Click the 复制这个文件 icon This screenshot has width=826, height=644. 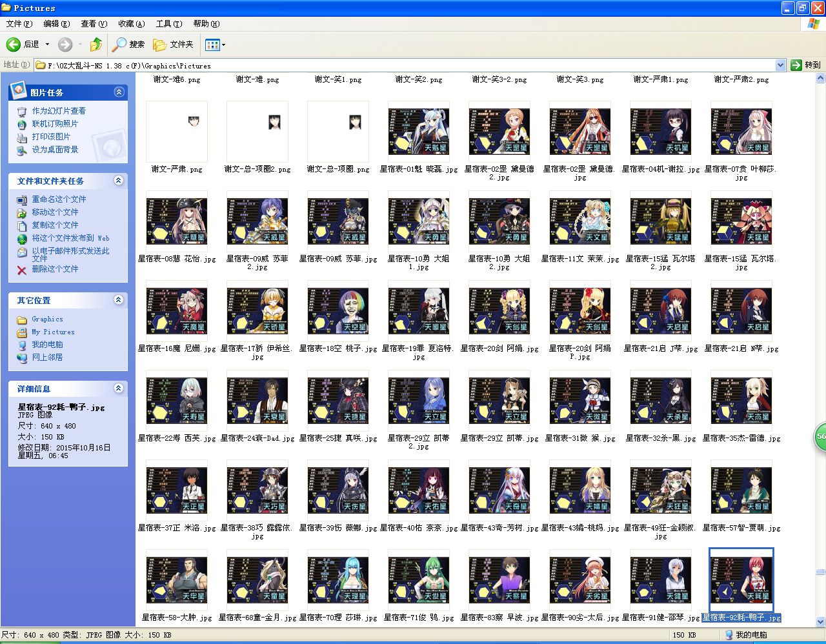22,226
